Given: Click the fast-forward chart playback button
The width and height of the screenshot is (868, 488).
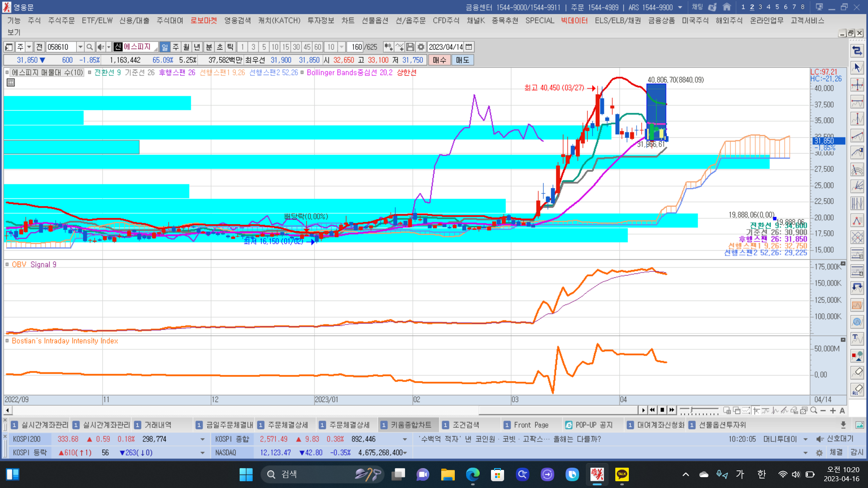Looking at the screenshot, I should [x=672, y=410].
